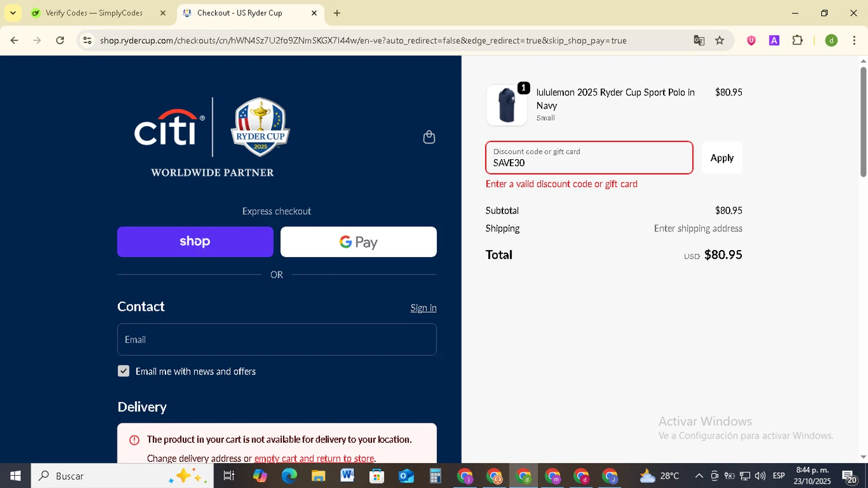This screenshot has height=488, width=868.
Task: Launch Copilot from the taskbar
Action: click(260, 476)
